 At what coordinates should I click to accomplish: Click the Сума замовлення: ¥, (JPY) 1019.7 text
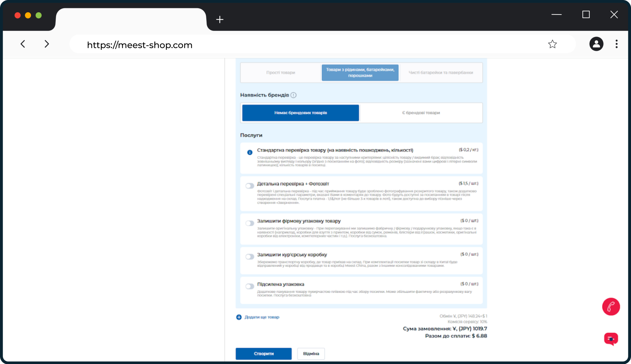pyautogui.click(x=445, y=329)
